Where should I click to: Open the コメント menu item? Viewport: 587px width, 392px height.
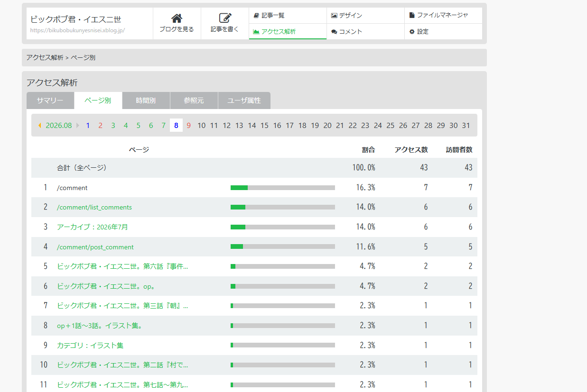tap(365, 32)
